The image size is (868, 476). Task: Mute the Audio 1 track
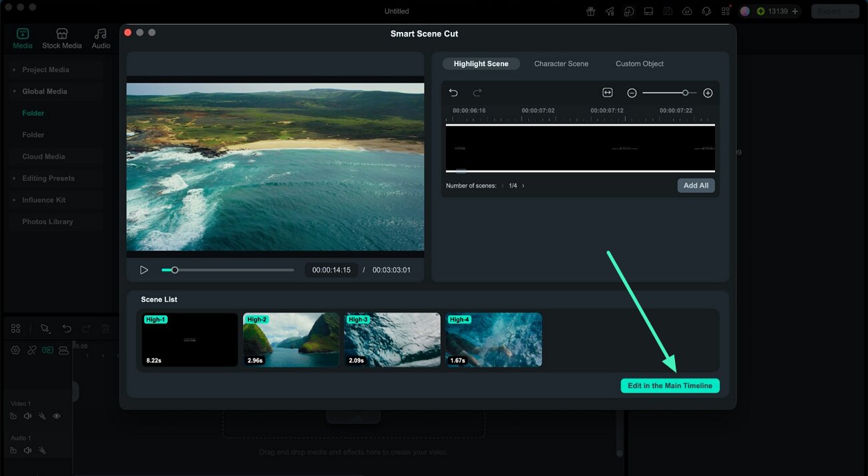(x=27, y=451)
